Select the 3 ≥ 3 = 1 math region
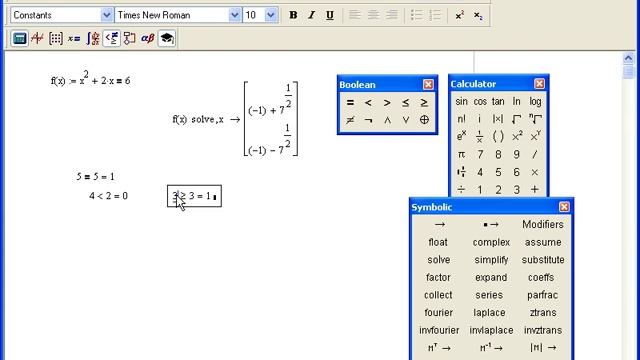640x360 pixels. [194, 196]
